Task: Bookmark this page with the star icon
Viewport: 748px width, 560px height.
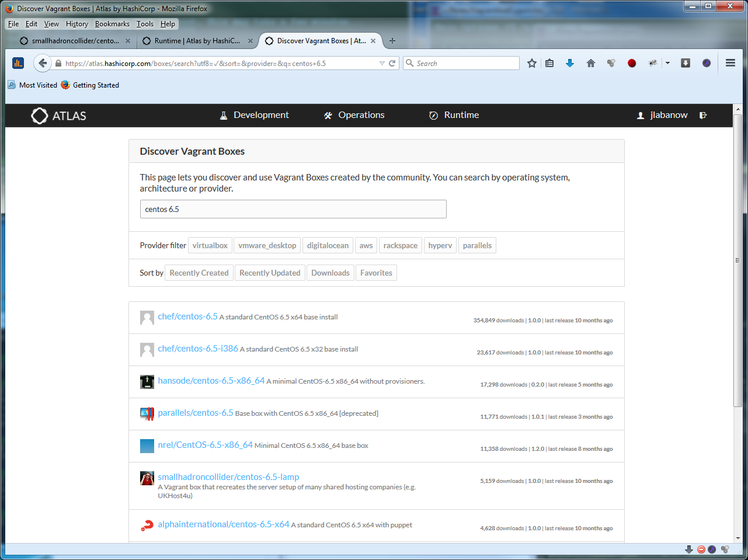Action: (531, 63)
